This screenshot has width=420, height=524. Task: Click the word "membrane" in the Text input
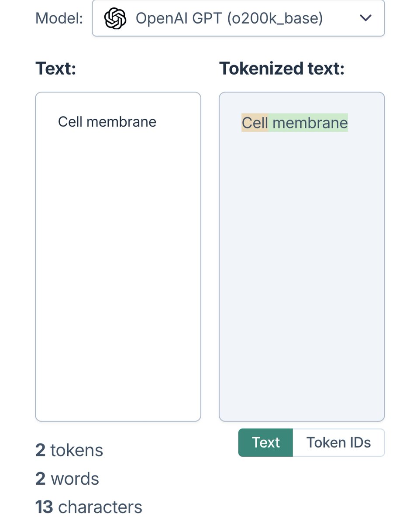[121, 122]
